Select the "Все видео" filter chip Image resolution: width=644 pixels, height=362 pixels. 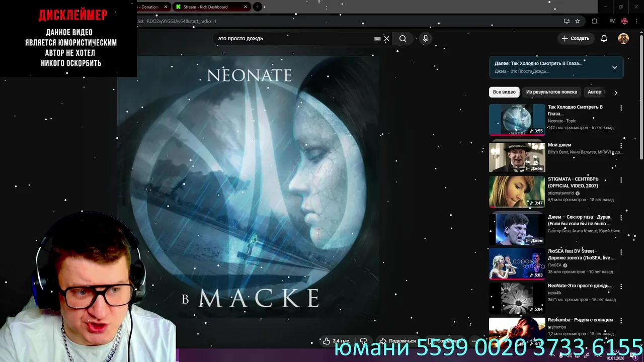pos(504,92)
